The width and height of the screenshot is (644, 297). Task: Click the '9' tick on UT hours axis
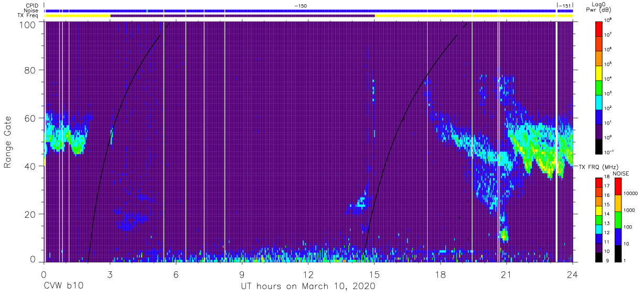click(242, 274)
